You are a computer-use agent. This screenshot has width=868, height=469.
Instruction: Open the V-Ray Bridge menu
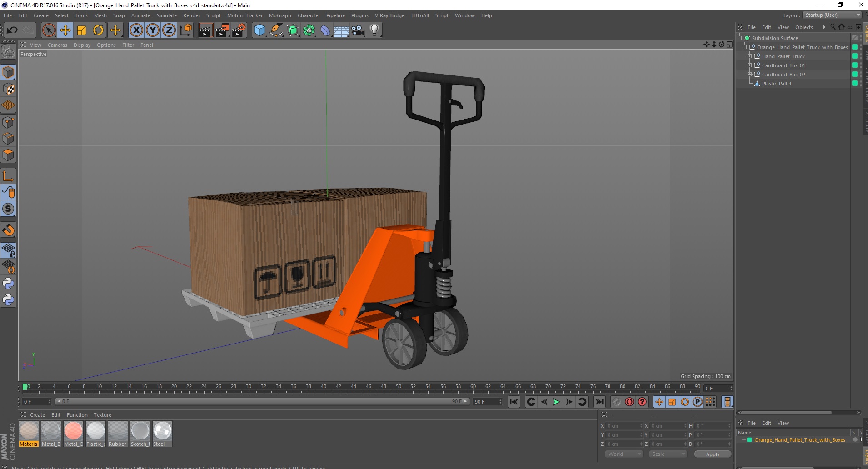[x=389, y=15]
